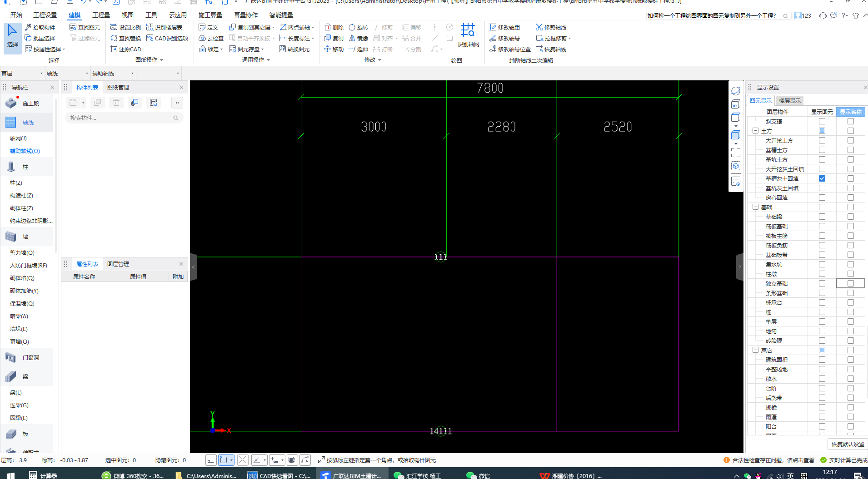Click the 恢复默认设置 button
868x479 pixels.
pyautogui.click(x=848, y=444)
